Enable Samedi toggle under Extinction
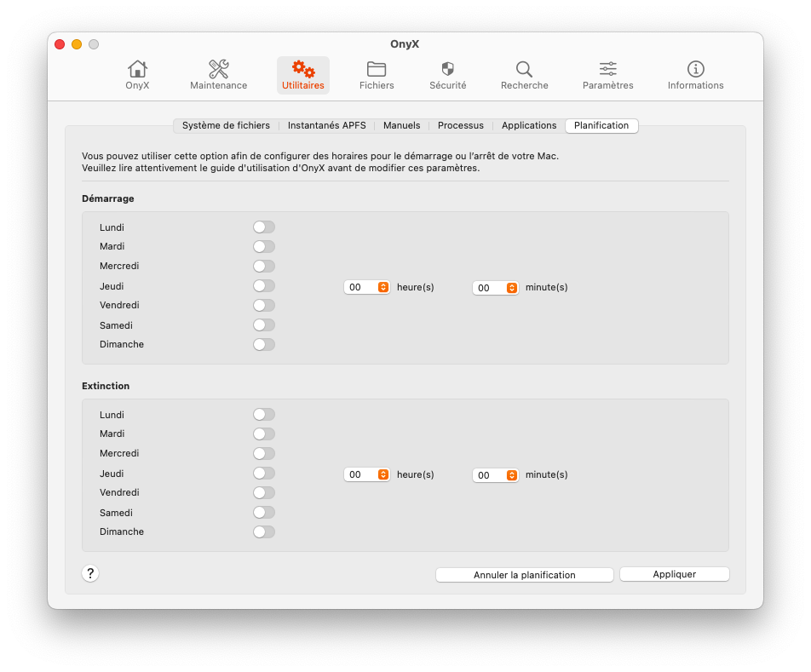 click(264, 513)
